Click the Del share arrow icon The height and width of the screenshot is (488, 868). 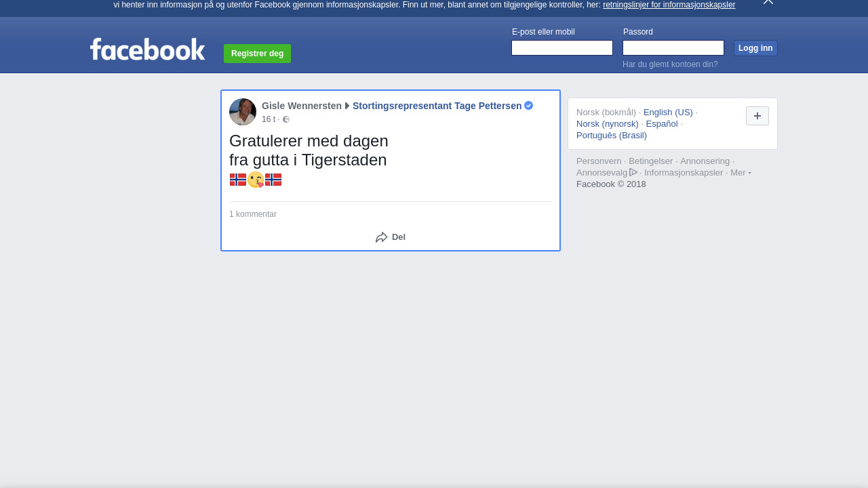382,237
